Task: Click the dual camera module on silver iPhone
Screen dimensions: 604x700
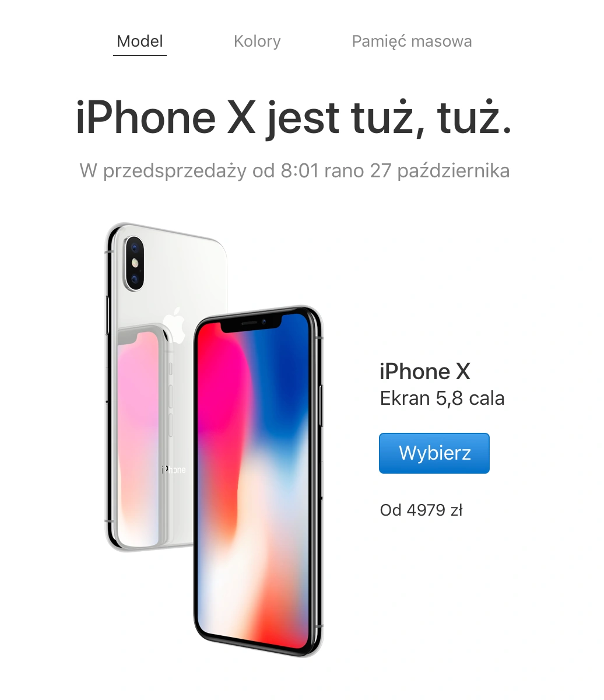Action: point(135,262)
